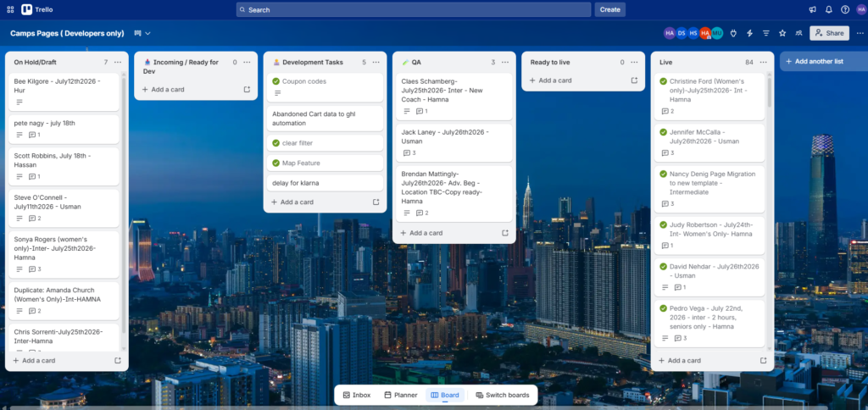Toggle complete check on Coupon codes card
The height and width of the screenshot is (410, 868).
pos(275,81)
